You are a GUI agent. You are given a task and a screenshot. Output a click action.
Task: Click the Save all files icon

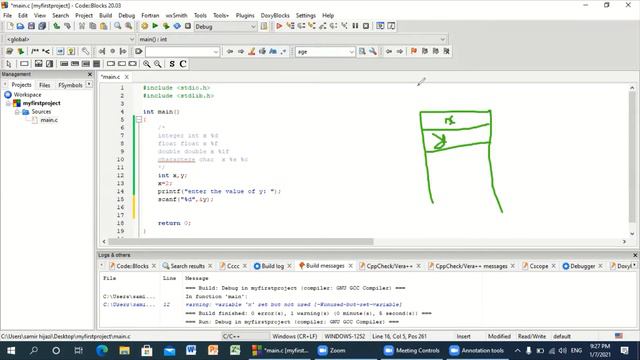click(42, 26)
